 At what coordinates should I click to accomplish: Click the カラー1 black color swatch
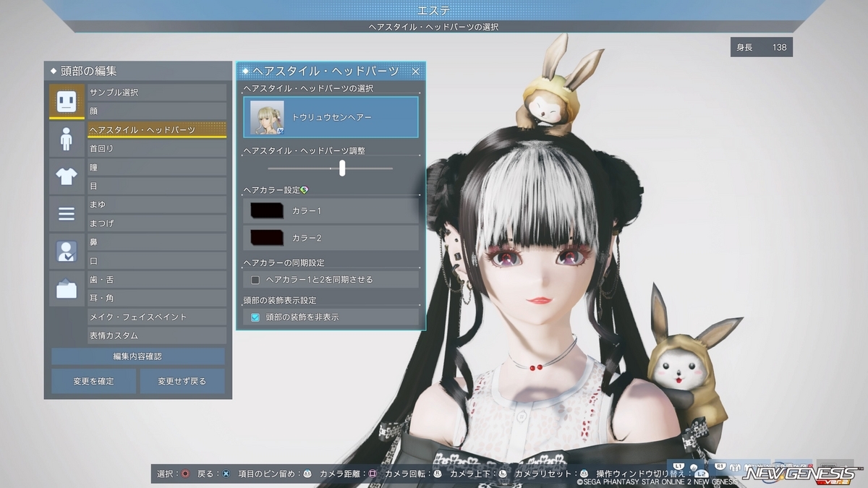[267, 210]
